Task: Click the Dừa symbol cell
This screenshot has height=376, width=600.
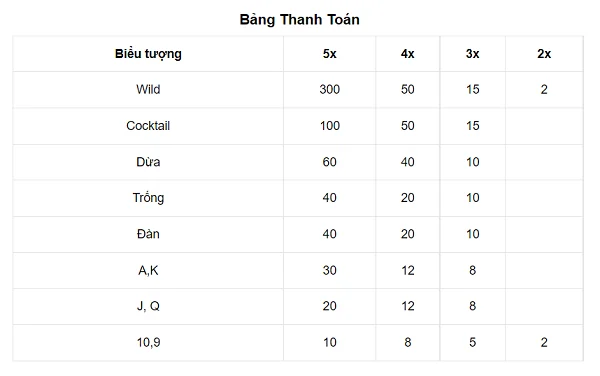Action: 148,162
